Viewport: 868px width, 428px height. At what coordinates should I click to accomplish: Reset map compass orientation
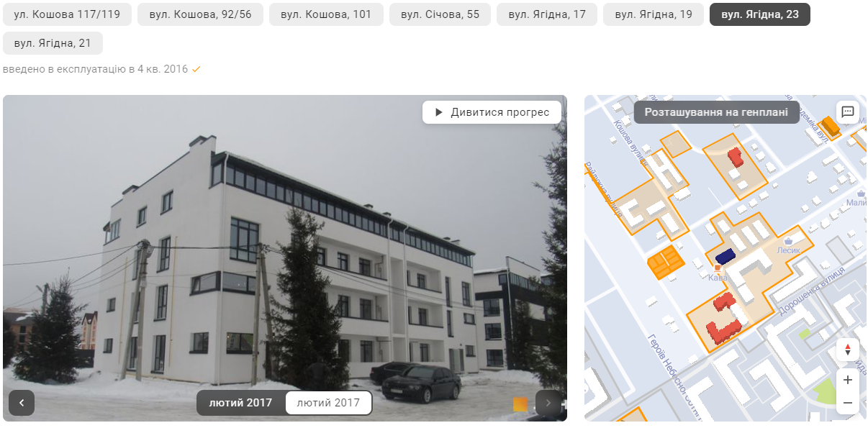(848, 350)
